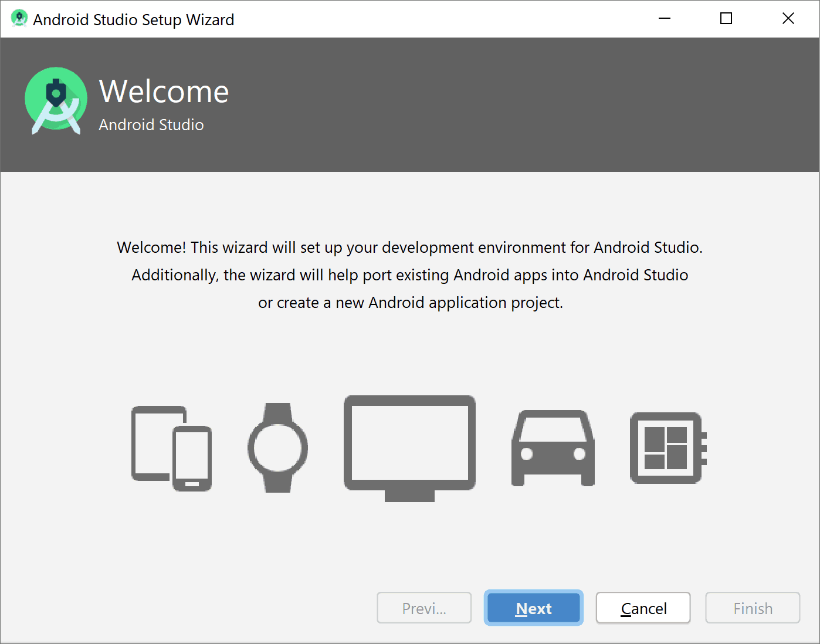Click the Android Auto car icon
Screen dimensions: 820x644
coord(553,448)
